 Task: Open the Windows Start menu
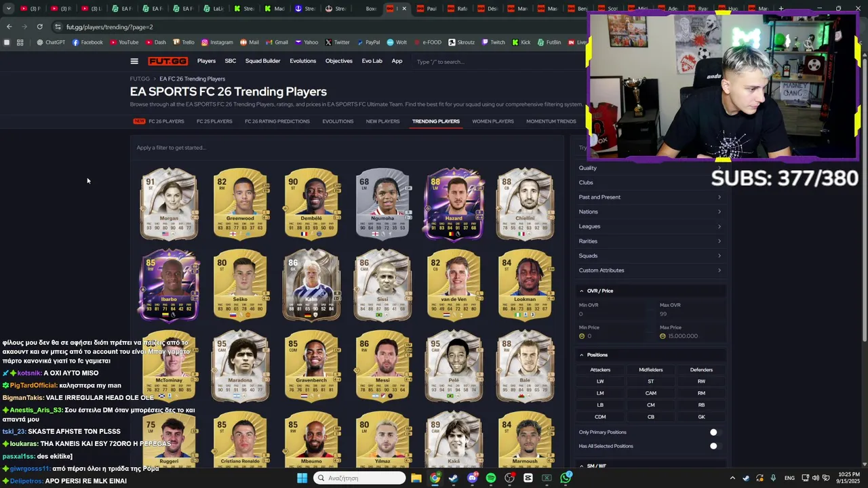(302, 478)
